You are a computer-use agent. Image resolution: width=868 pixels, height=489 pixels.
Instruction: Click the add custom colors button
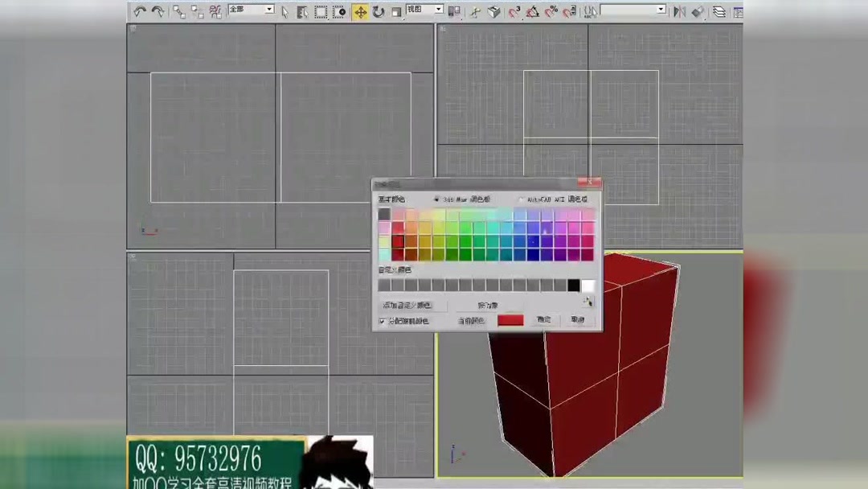pyautogui.click(x=408, y=305)
